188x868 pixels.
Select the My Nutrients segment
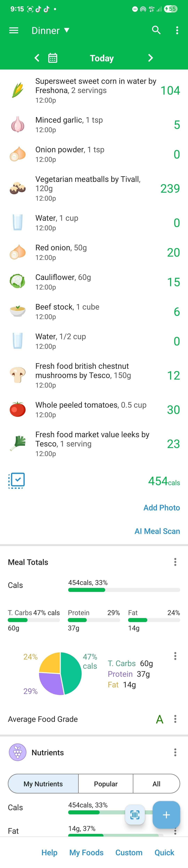click(x=43, y=784)
